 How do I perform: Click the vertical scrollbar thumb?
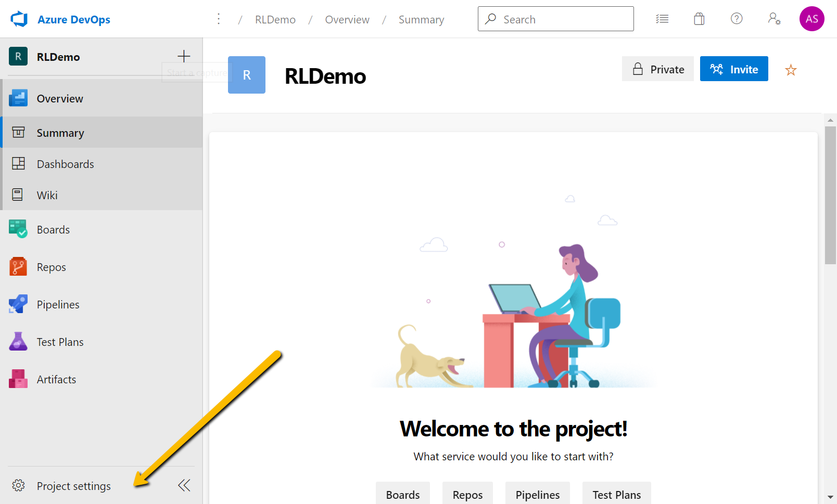(x=830, y=196)
